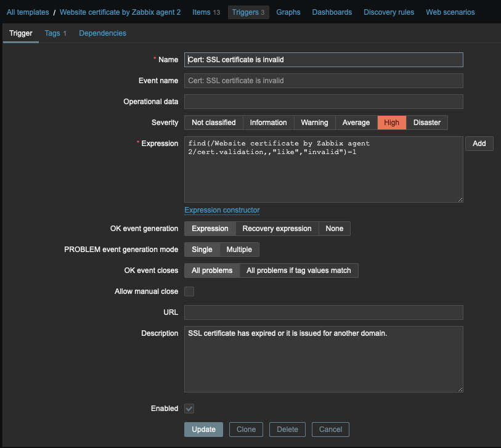Cancel editing the trigger
501x448 pixels.
click(x=330, y=430)
